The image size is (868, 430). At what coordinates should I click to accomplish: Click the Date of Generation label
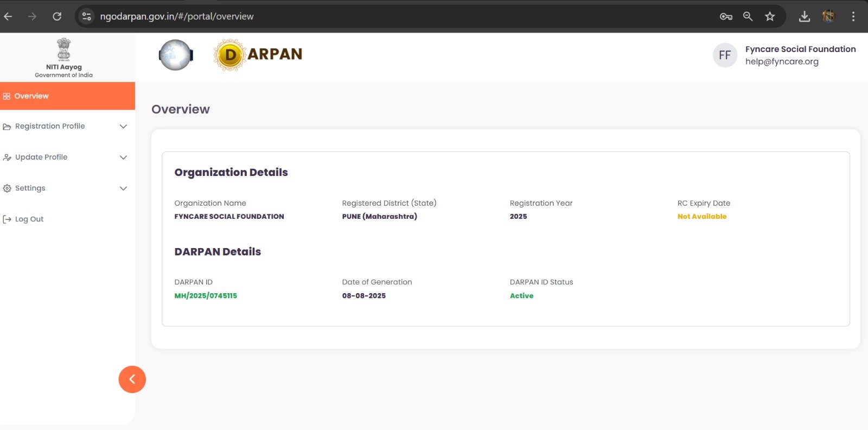pos(377,282)
